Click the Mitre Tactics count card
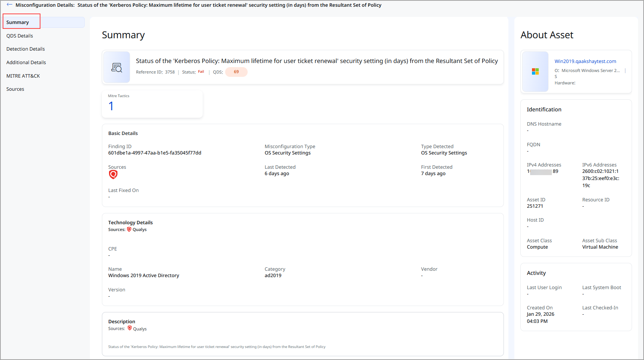The width and height of the screenshot is (644, 360). pyautogui.click(x=152, y=104)
